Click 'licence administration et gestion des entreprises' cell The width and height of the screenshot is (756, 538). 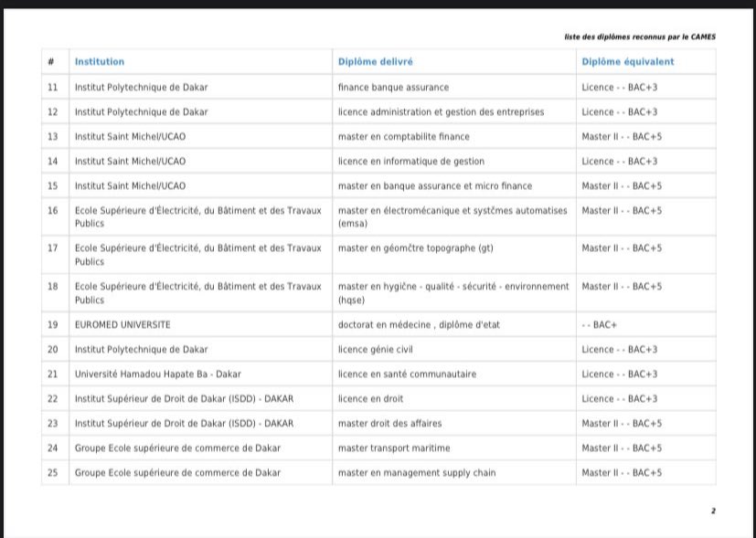point(441,112)
